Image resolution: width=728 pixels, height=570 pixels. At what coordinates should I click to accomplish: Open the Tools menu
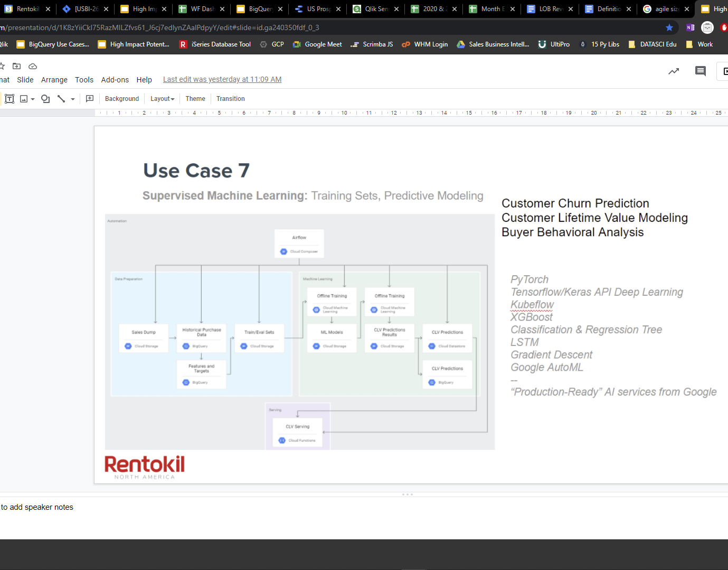click(84, 80)
